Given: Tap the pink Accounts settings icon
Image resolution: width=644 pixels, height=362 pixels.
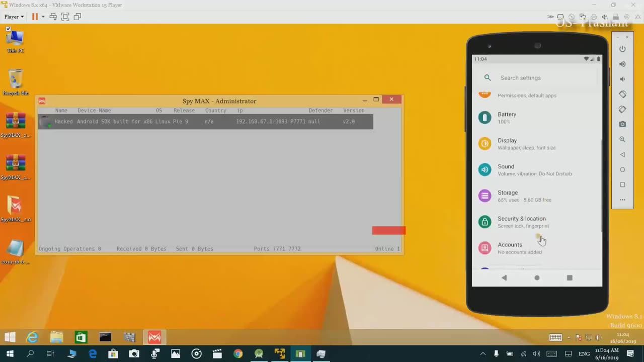Looking at the screenshot, I should tap(485, 248).
